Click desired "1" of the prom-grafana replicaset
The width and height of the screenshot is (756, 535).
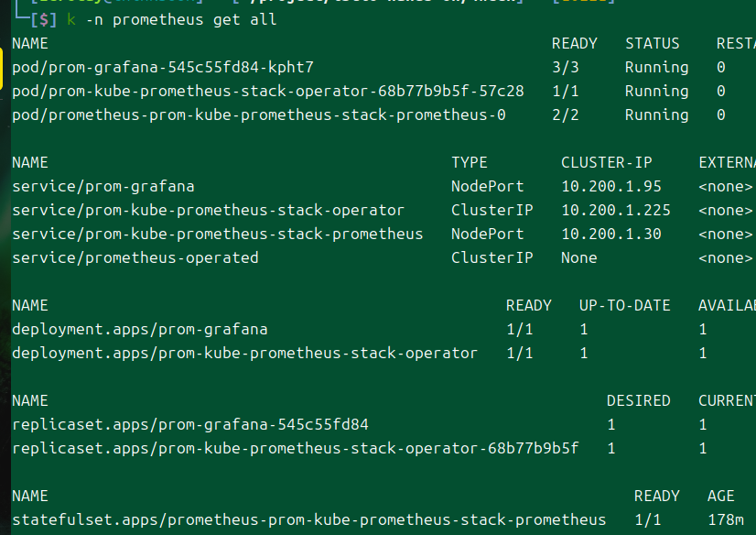click(611, 424)
